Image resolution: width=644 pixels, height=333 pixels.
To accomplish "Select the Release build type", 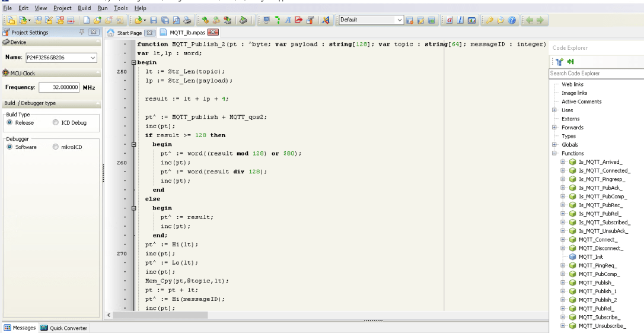I will tap(9, 122).
